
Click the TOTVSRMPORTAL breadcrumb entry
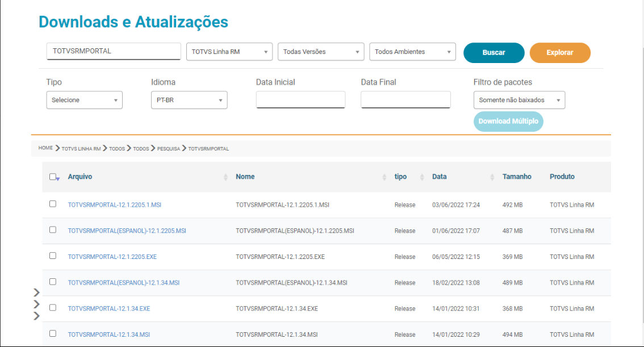coord(208,149)
